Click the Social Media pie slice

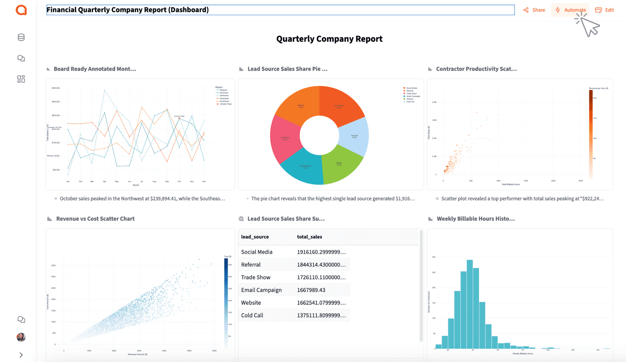pos(339,104)
